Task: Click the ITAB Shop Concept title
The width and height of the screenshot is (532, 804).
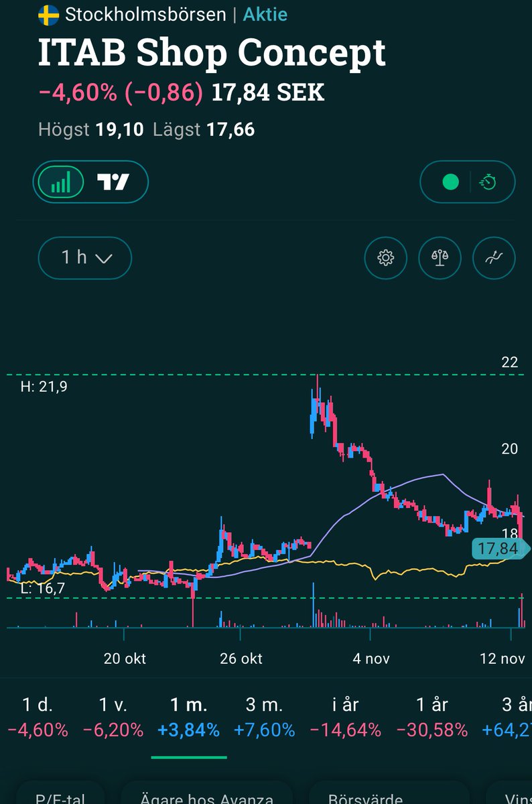Action: coord(212,53)
